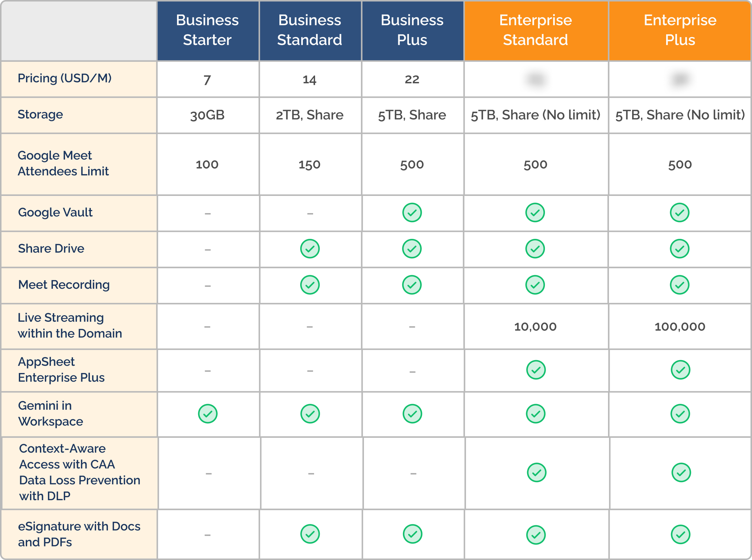The width and height of the screenshot is (752, 560).
Task: Select the Enterprise Standard column header
Action: click(535, 30)
